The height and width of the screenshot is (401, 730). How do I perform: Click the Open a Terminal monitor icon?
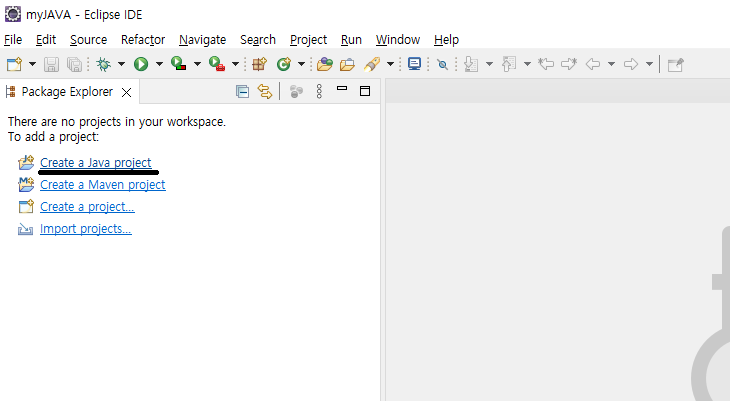tap(414, 64)
